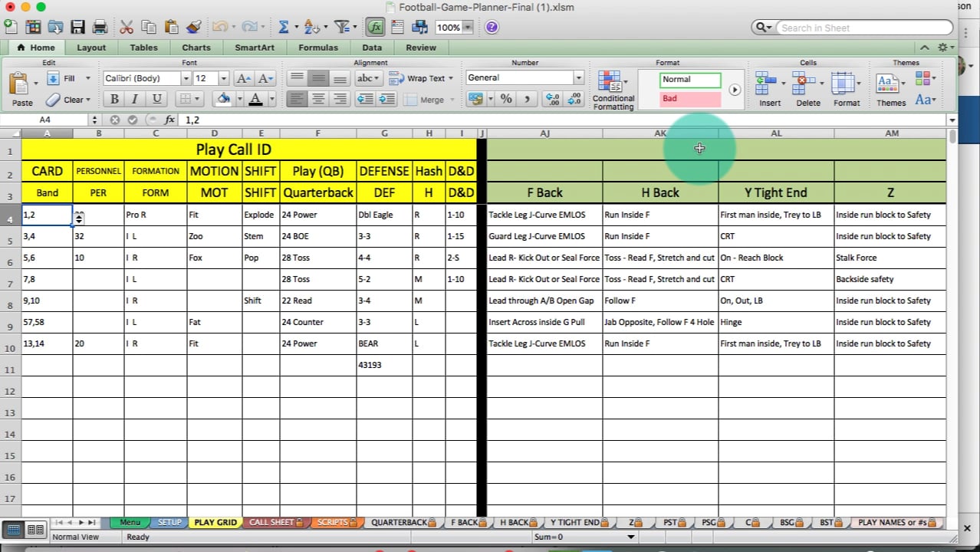Apply the Normal cell style
Viewport: 980px width, 552px height.
pyautogui.click(x=690, y=79)
